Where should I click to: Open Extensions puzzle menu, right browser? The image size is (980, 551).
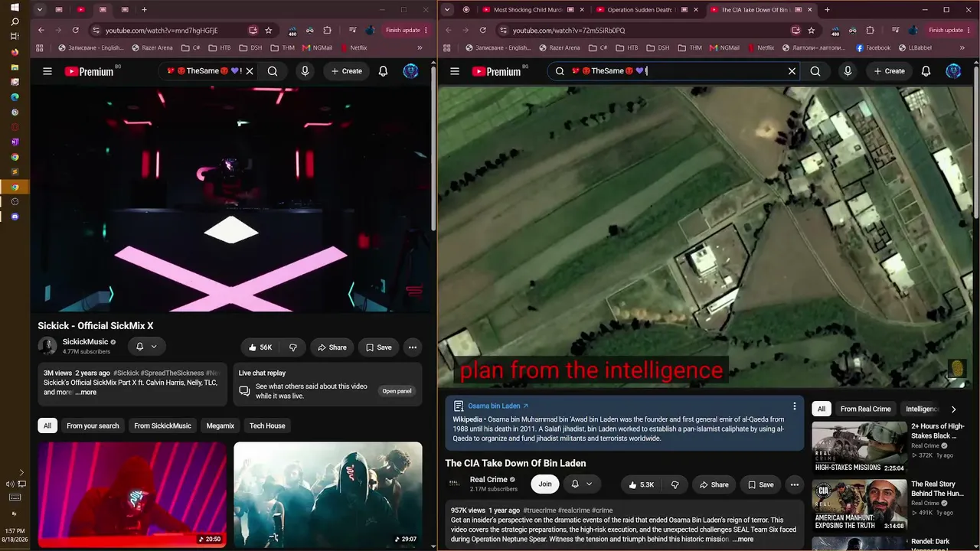coord(870,31)
